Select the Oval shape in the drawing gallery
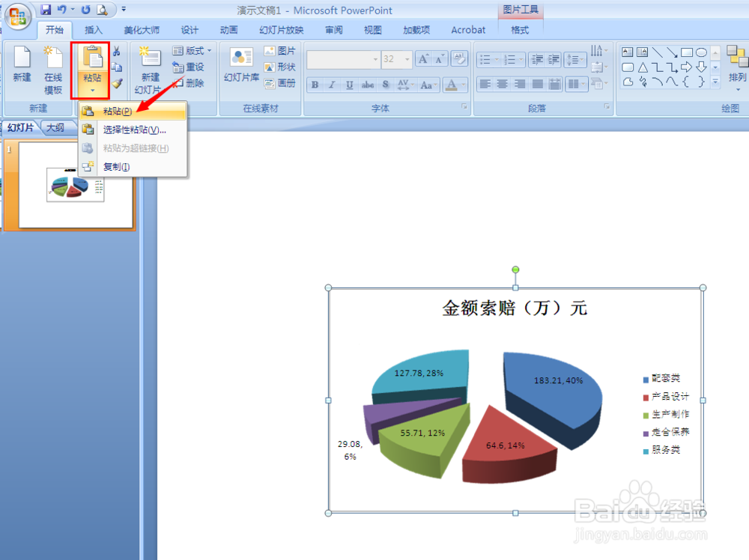Screen dimensions: 749x560 coord(701,52)
